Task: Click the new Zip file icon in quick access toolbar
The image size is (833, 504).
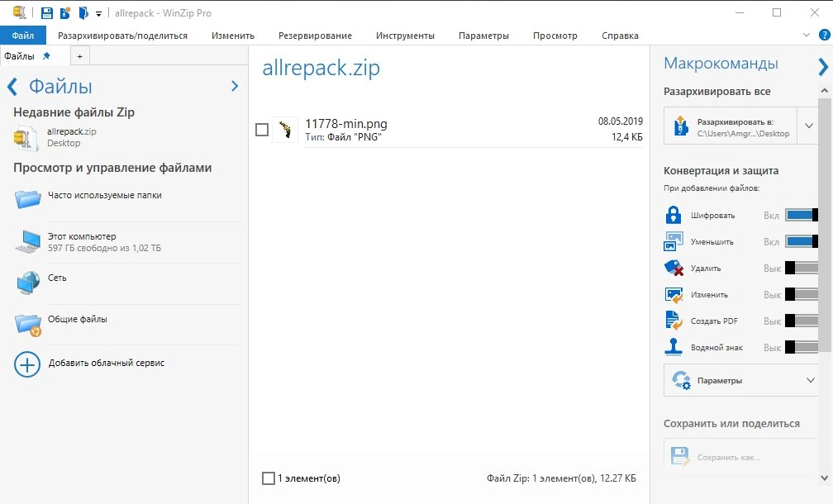Action: (65, 13)
